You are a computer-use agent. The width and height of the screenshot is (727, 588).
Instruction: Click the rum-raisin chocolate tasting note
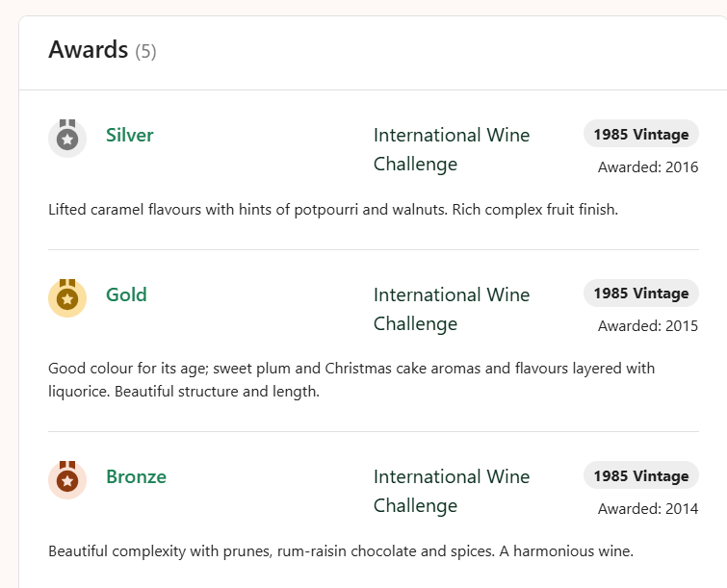(340, 551)
